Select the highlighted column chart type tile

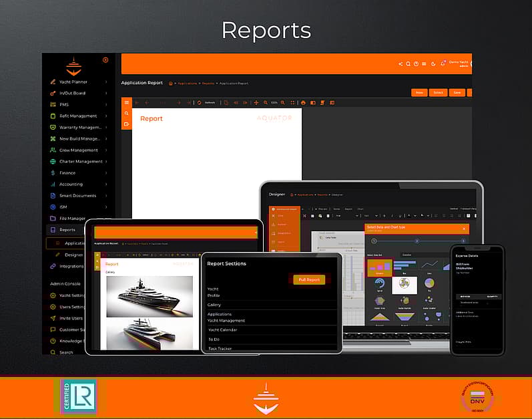point(380,267)
